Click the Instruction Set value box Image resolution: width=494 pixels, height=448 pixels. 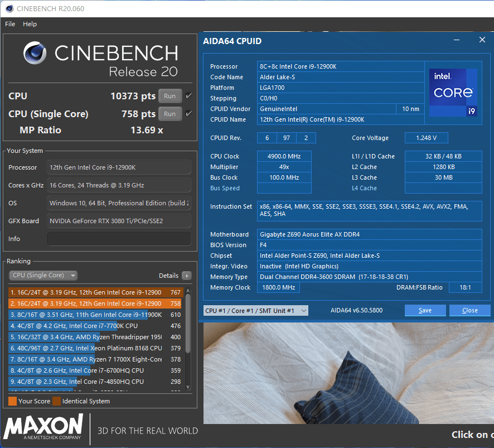(x=370, y=211)
